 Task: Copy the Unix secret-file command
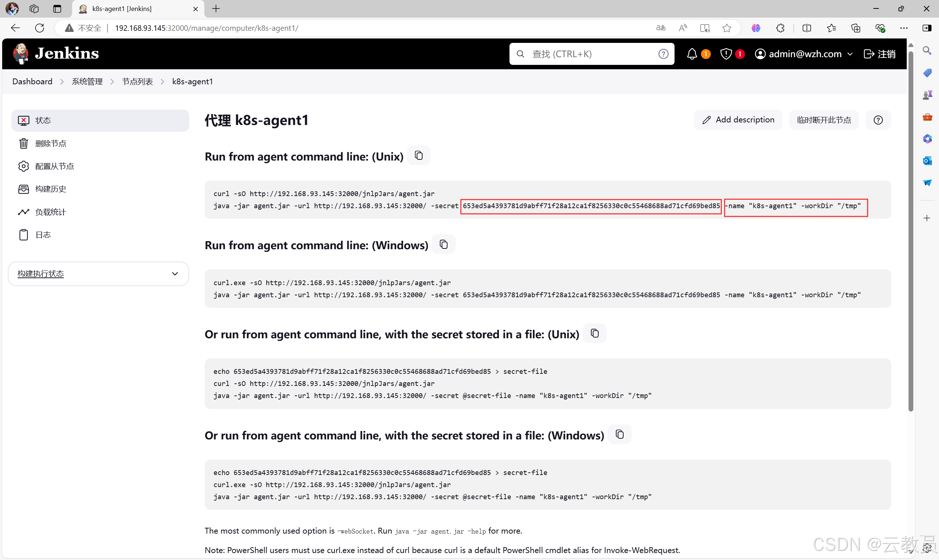coord(594,333)
